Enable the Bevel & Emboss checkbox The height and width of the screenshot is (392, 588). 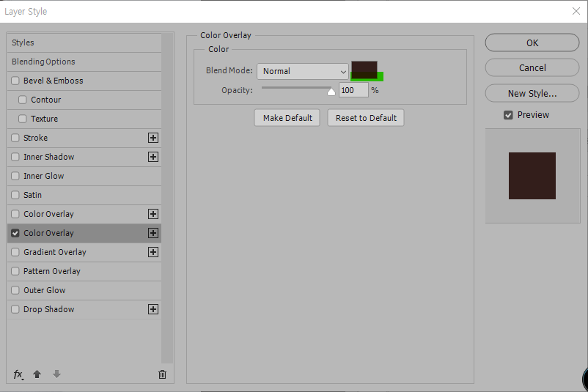[15, 81]
